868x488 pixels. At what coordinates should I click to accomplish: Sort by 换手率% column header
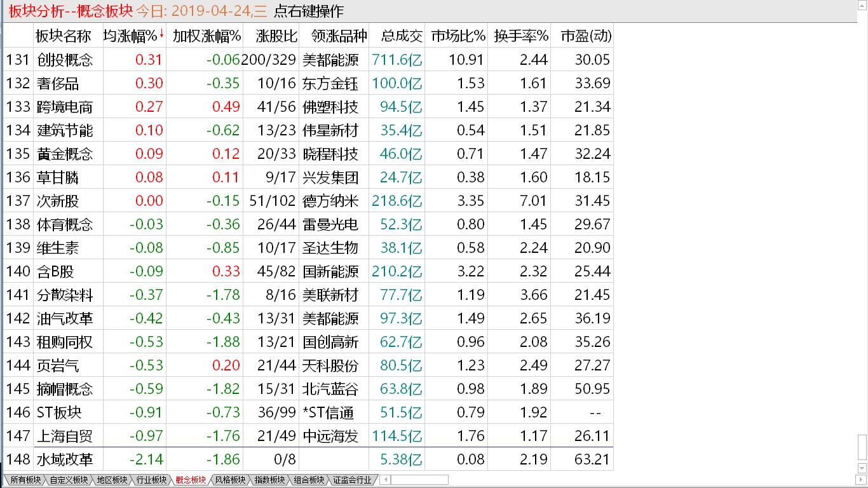click(x=521, y=36)
